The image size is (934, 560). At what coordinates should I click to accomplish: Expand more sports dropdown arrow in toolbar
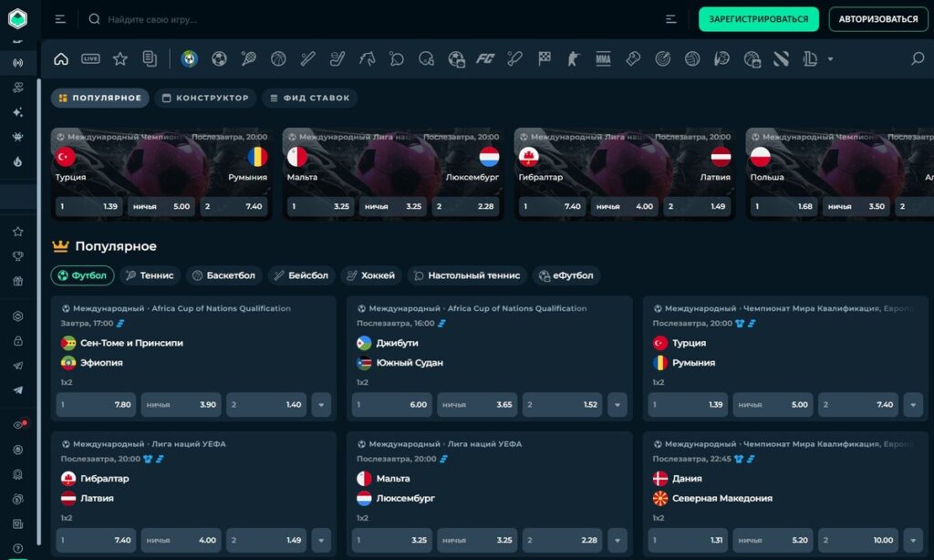click(830, 59)
